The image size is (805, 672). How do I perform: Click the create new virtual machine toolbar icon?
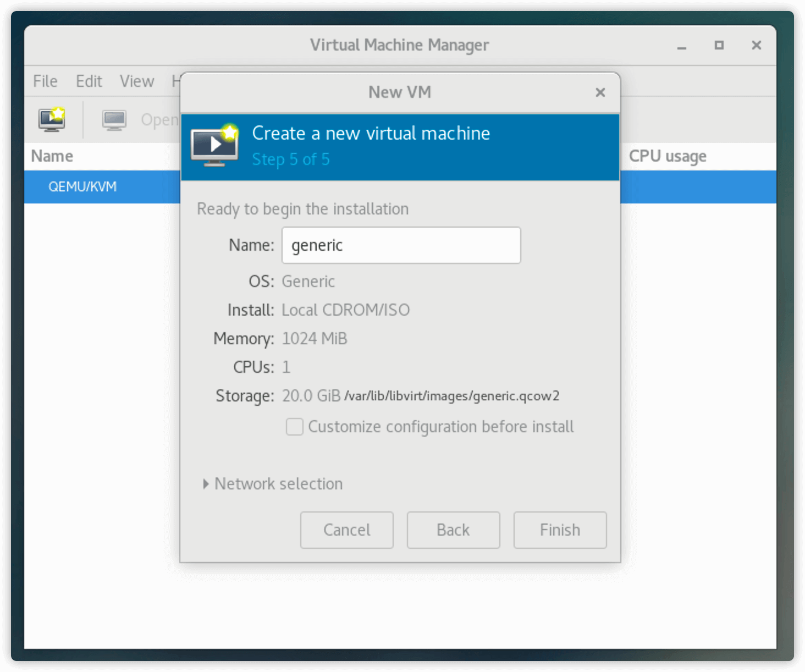[52, 119]
